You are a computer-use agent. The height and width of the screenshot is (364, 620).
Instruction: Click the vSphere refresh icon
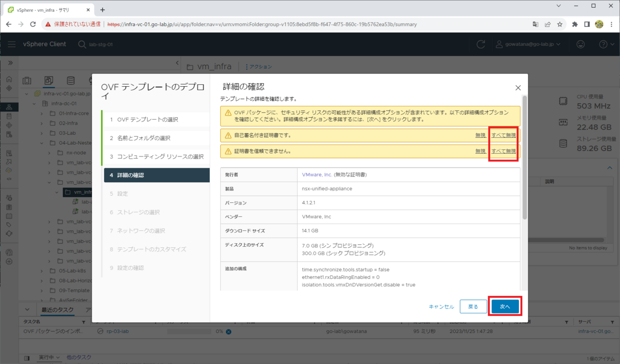tap(481, 44)
